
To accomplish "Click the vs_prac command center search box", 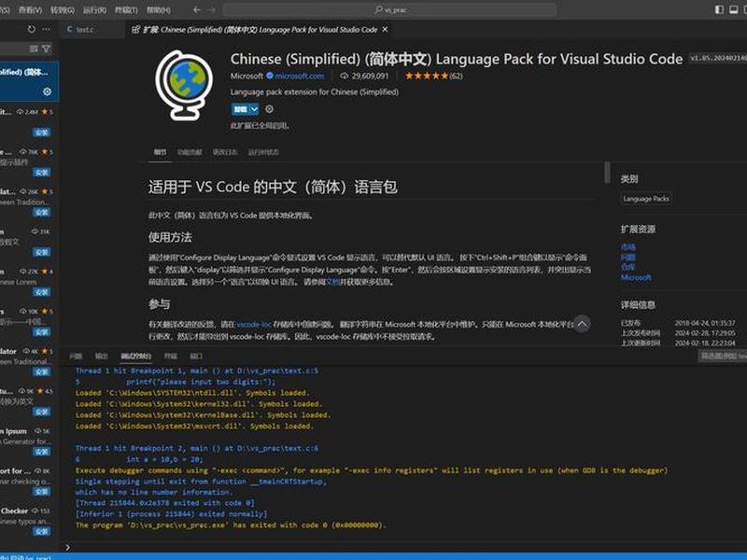I will click(x=389, y=9).
